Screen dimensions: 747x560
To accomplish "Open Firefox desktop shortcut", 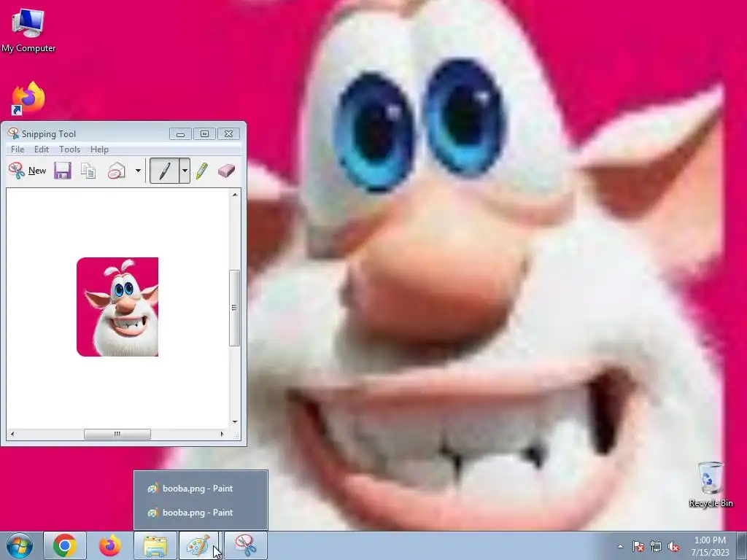I will point(28,98).
